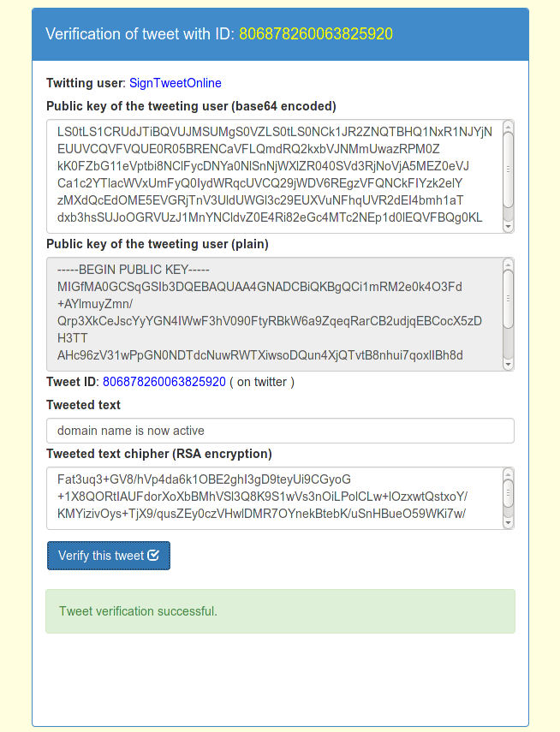Viewport: 560px width, 732px height.
Task: Click the plain key scrollbar up arrow
Action: (x=508, y=264)
